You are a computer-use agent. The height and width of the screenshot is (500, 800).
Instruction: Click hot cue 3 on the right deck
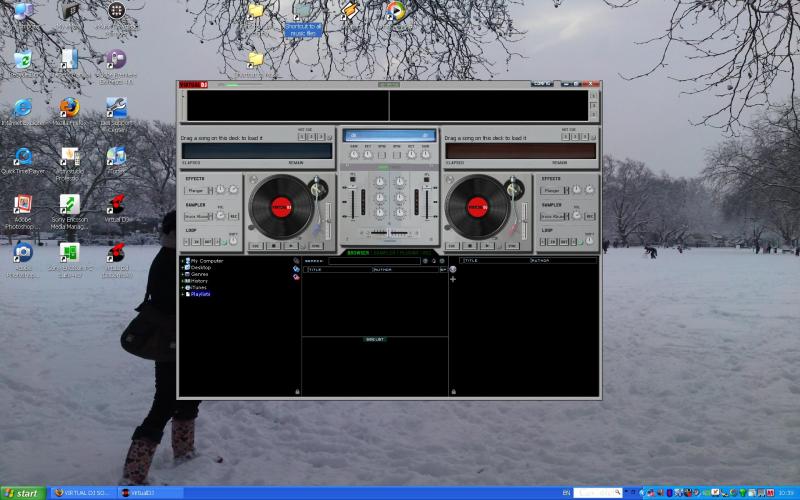click(586, 136)
